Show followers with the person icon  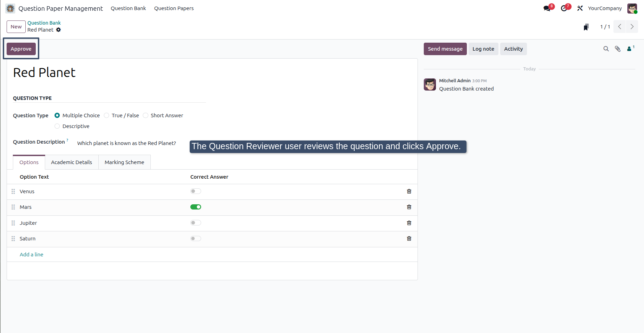[x=630, y=49]
